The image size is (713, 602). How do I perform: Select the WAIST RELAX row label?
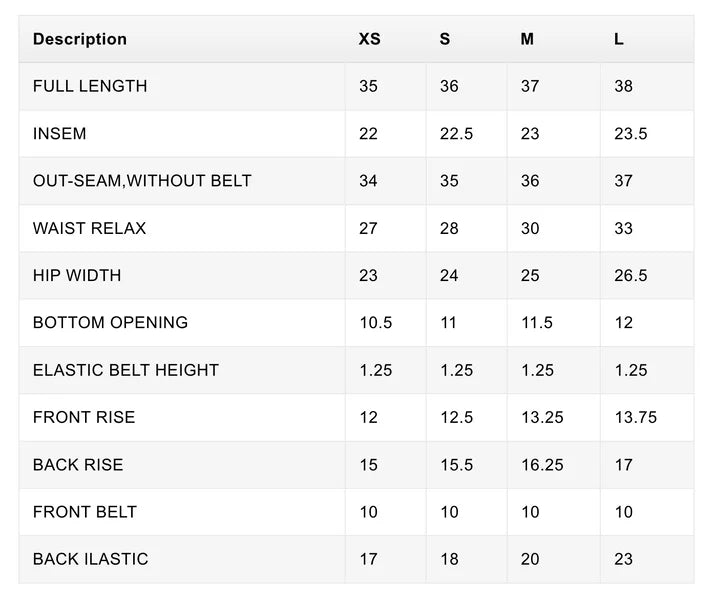89,228
